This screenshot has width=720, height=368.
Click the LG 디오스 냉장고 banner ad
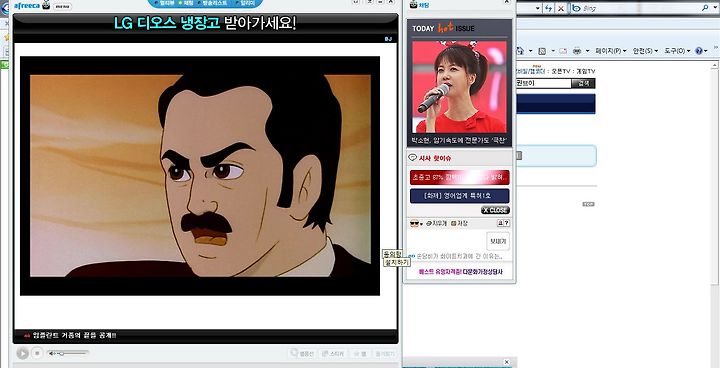(x=205, y=23)
